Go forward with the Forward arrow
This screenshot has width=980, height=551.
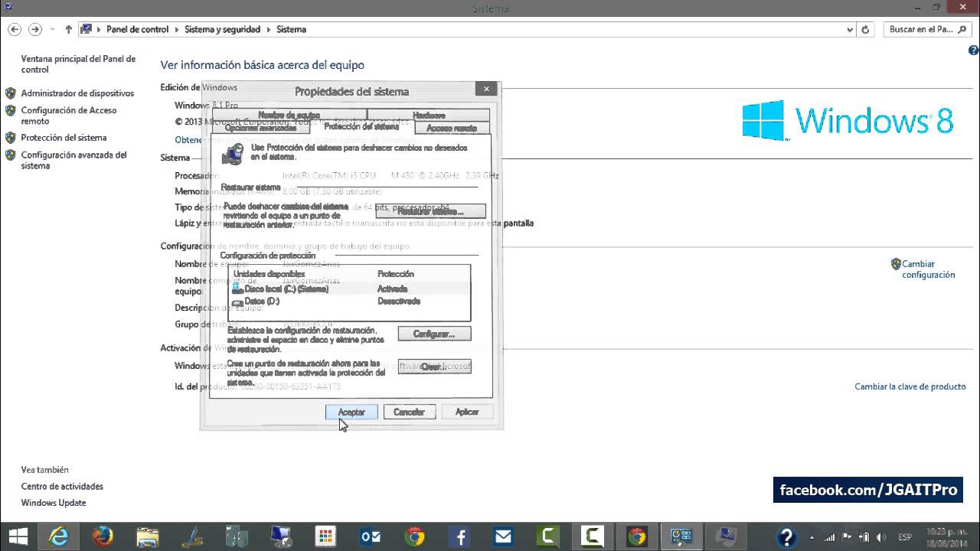34,29
